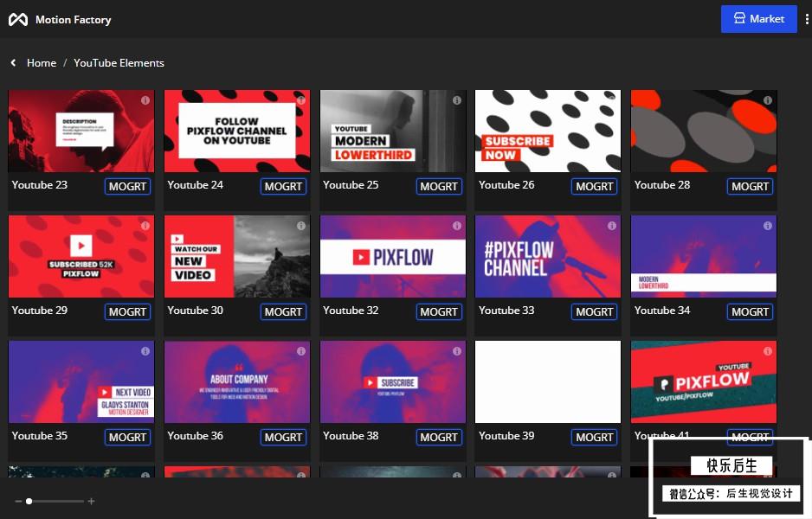
Task: Open the Youtube 38 Subscribe thumbnail
Action: [393, 381]
